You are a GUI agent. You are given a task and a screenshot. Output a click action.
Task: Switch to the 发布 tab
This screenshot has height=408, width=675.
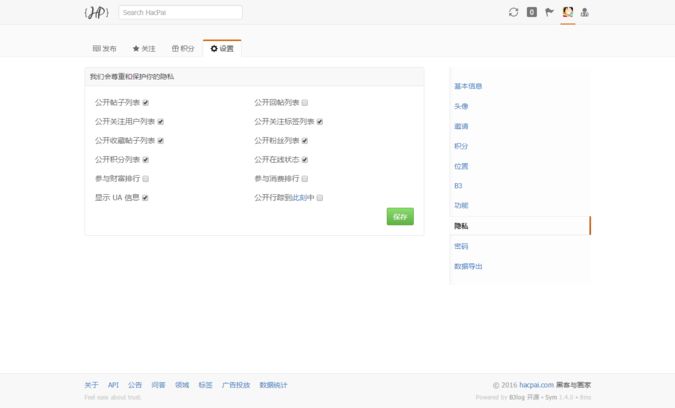click(x=105, y=48)
